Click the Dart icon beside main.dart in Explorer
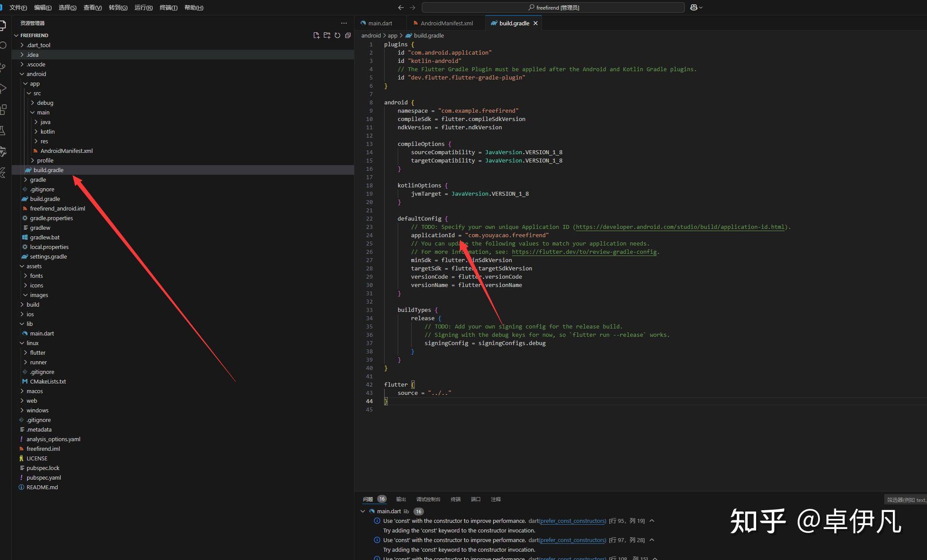 point(25,333)
